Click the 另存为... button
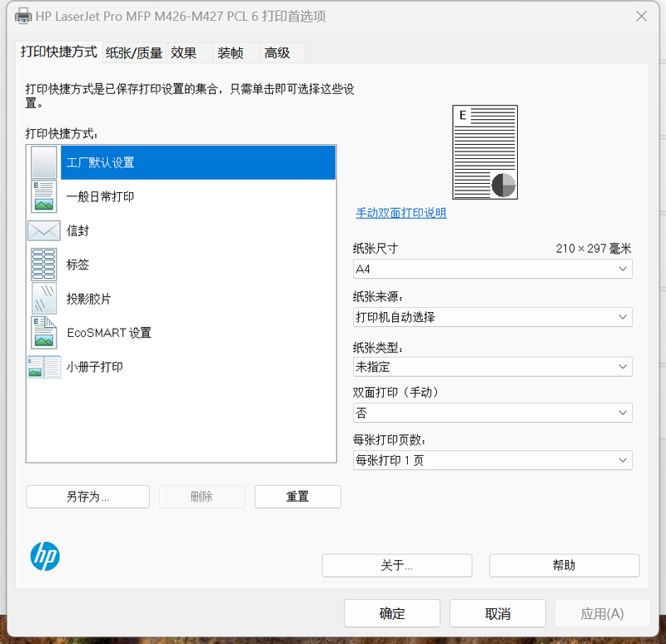Screen dimensions: 666x644 click(x=87, y=497)
